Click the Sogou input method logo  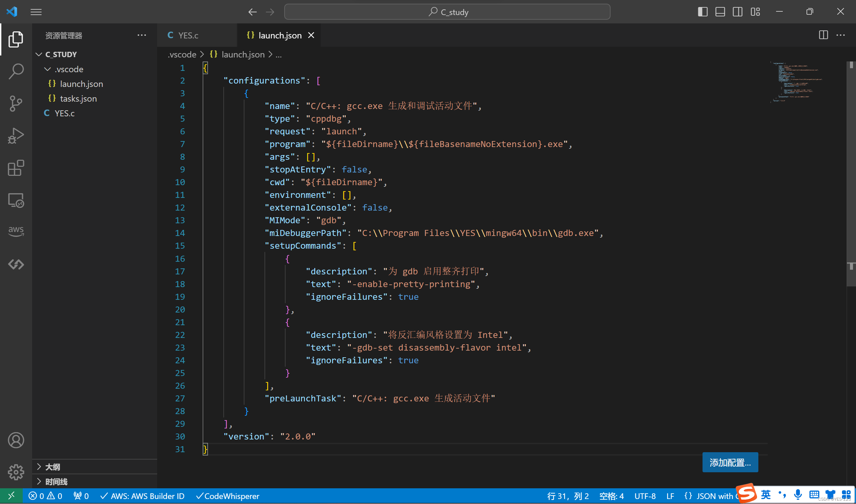(x=746, y=493)
